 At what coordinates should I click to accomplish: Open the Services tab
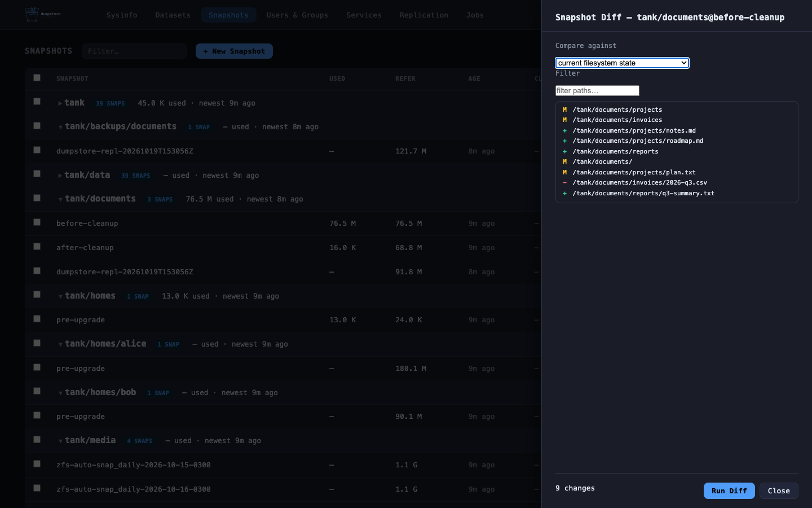(364, 15)
